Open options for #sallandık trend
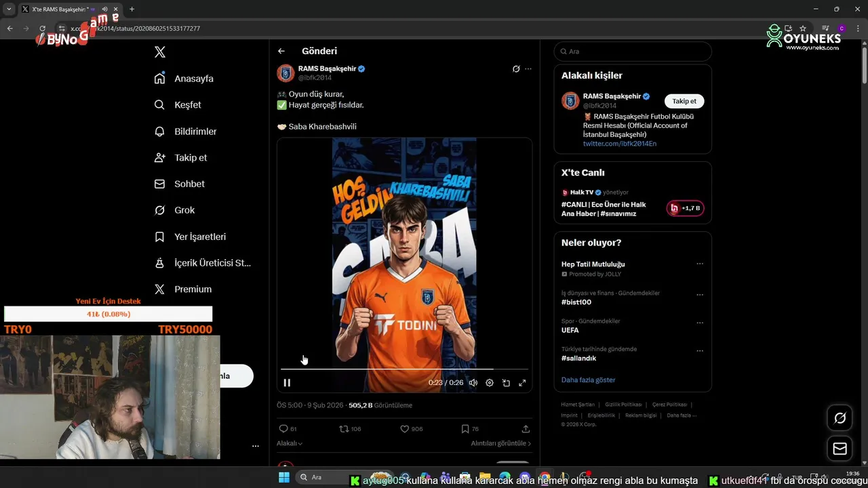This screenshot has height=488, width=868. (700, 351)
